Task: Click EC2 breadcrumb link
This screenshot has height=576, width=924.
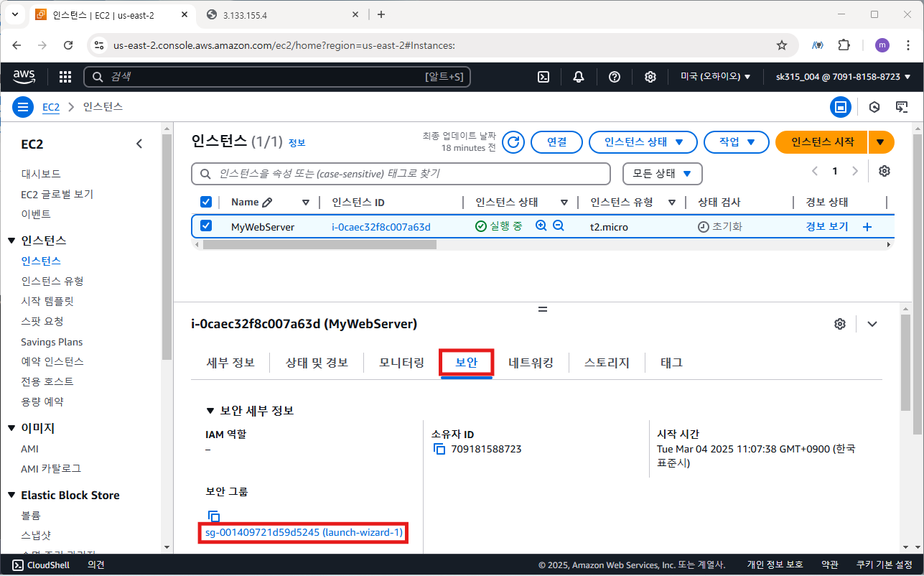Action: 50,107
